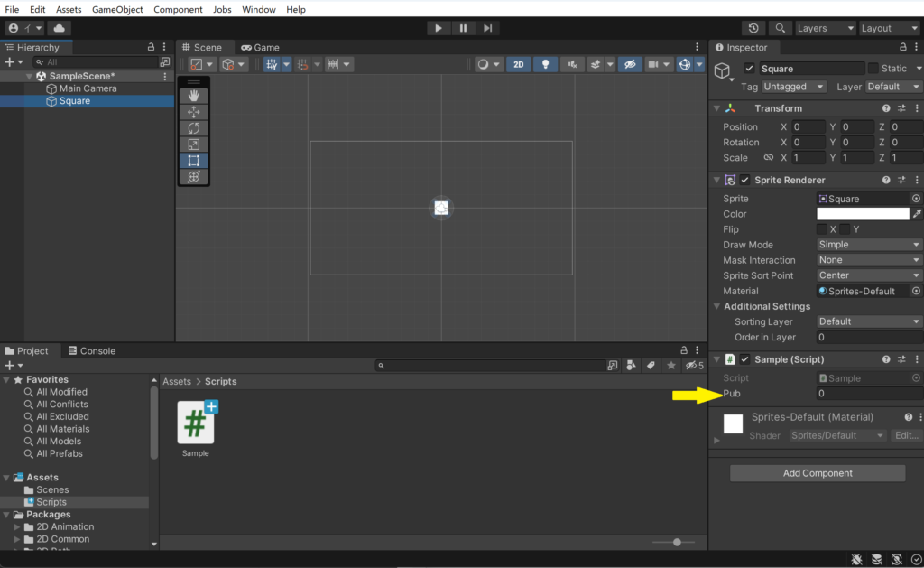Click the Add Component button
The image size is (924, 568).
(x=818, y=473)
